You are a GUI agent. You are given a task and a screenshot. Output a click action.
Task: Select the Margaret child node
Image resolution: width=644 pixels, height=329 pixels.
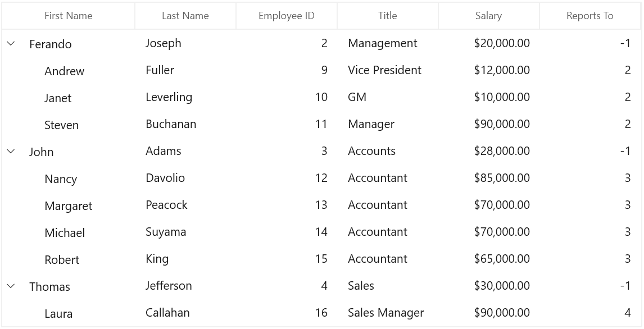[69, 206]
